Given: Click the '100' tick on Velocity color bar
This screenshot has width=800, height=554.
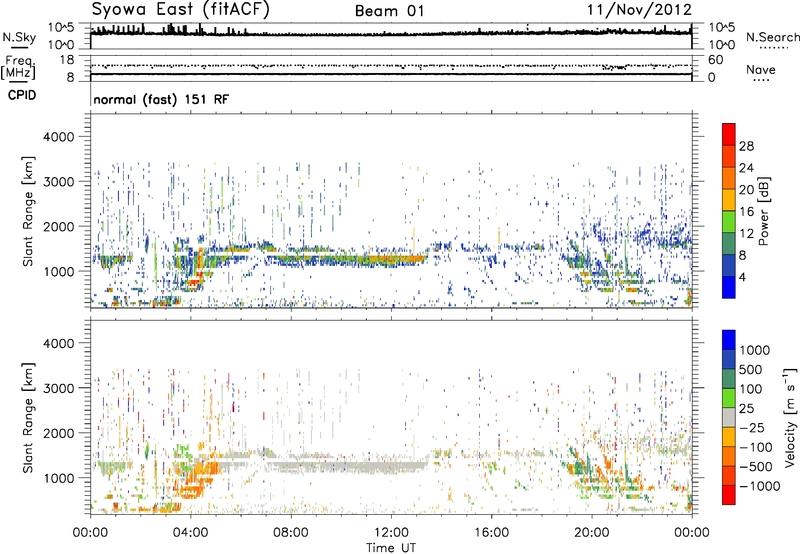Looking at the screenshot, I should (x=751, y=389).
